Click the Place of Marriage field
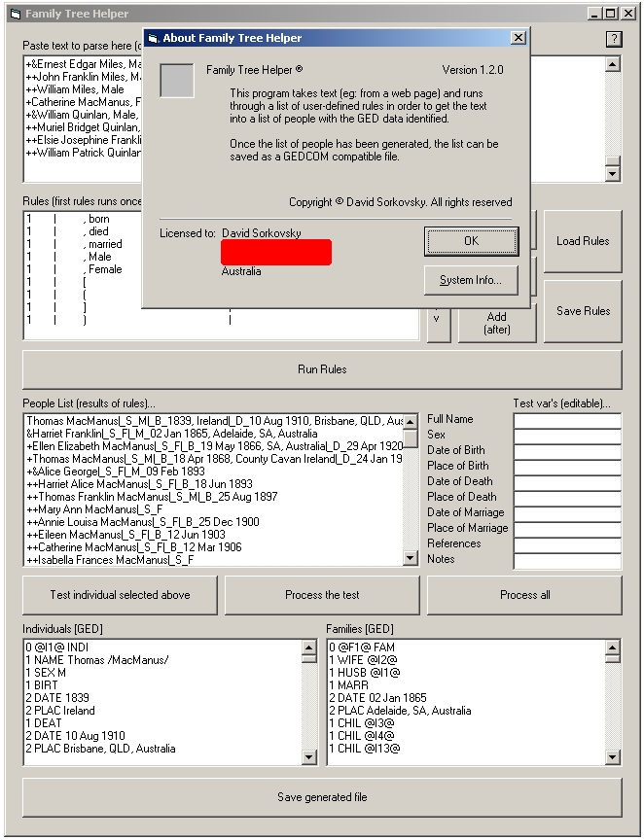644x840 pixels. pyautogui.click(x=567, y=529)
